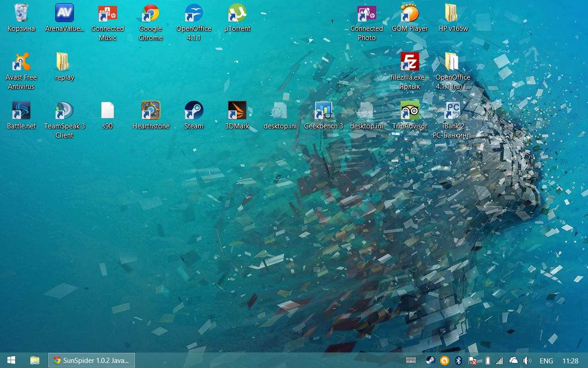
Task: Select the 3DMark desktop shortcut
Action: pyautogui.click(x=237, y=111)
